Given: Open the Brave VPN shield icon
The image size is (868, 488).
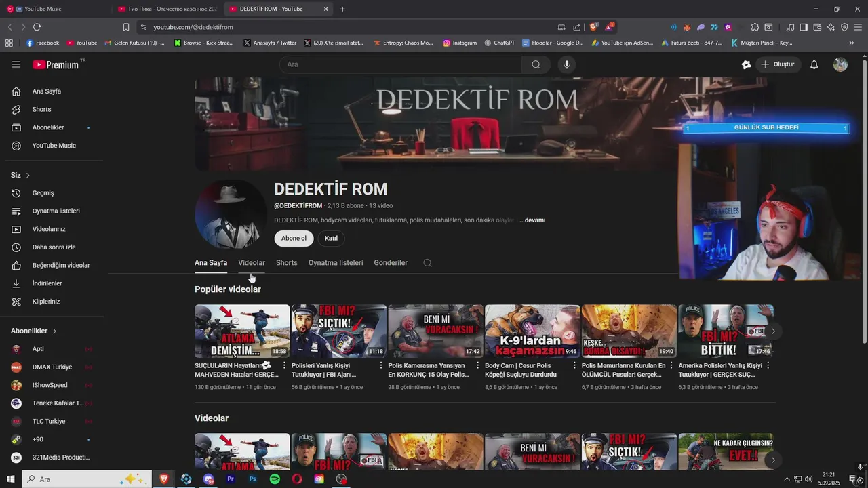Looking at the screenshot, I should point(844,27).
